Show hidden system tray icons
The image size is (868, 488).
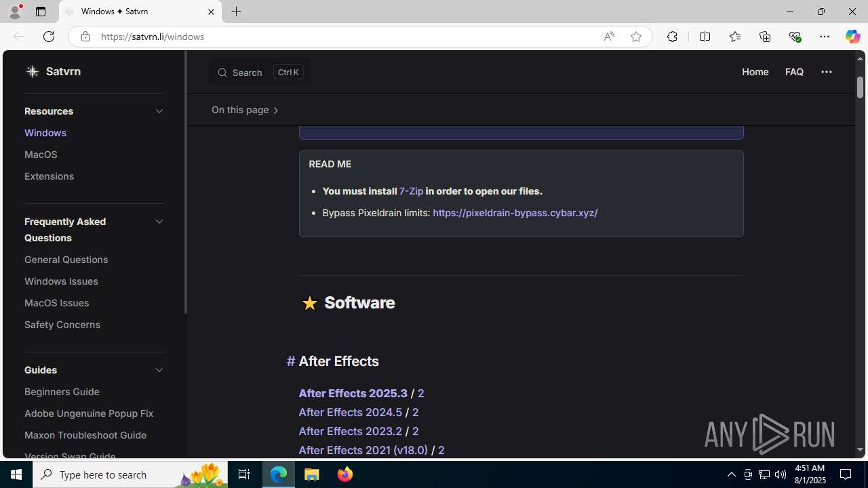click(731, 474)
